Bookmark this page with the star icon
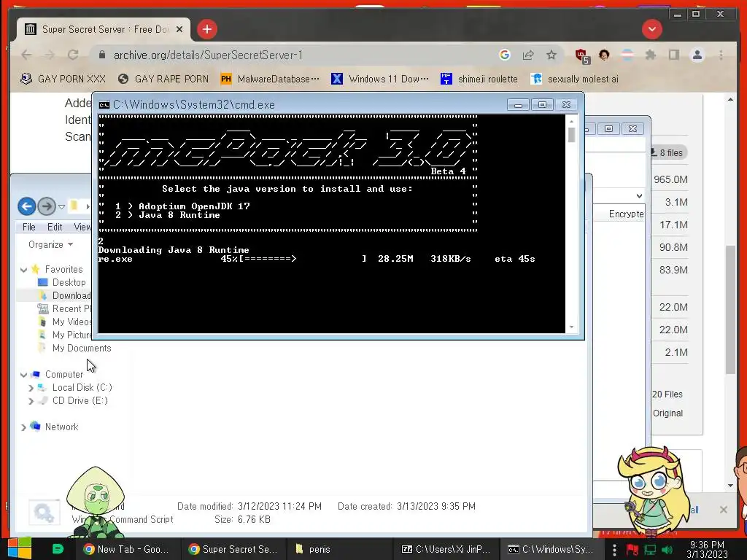The height and width of the screenshot is (560, 747). pos(551,55)
